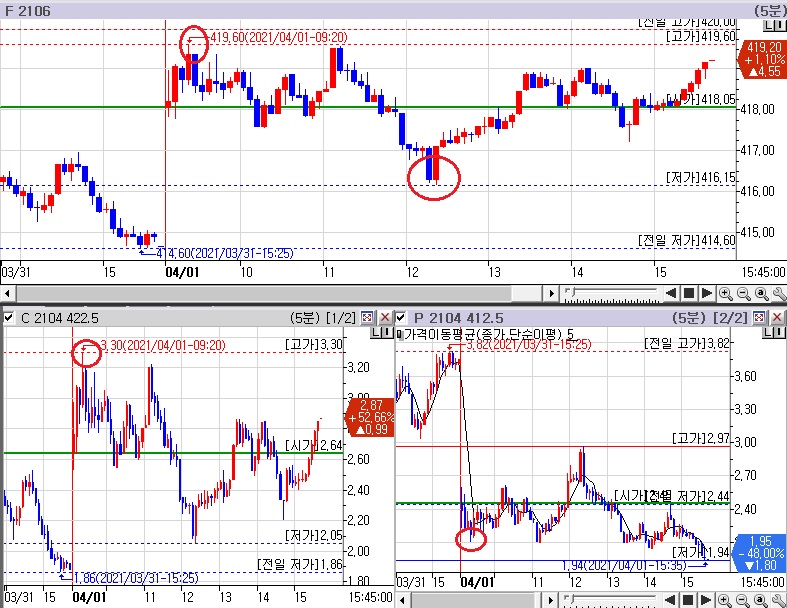Click the I toggle on P 2104 chart
Image resolution: width=787 pixels, height=608 pixels.
coord(779,332)
